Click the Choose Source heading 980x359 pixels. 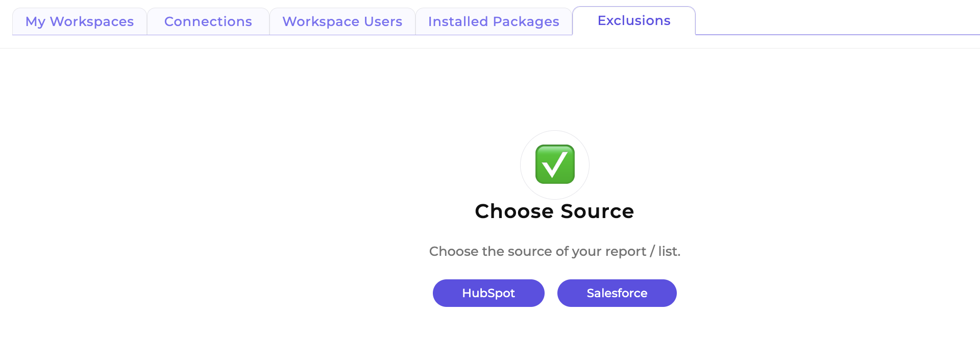click(x=554, y=211)
